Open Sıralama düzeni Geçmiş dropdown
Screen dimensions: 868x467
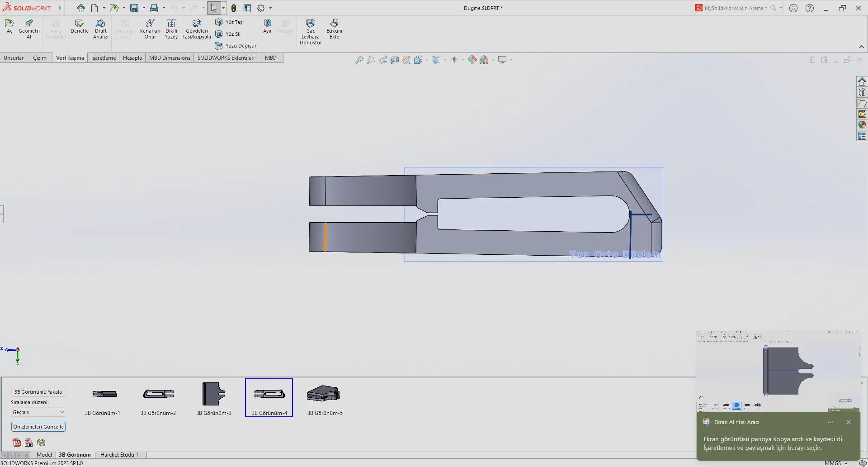[x=38, y=412]
